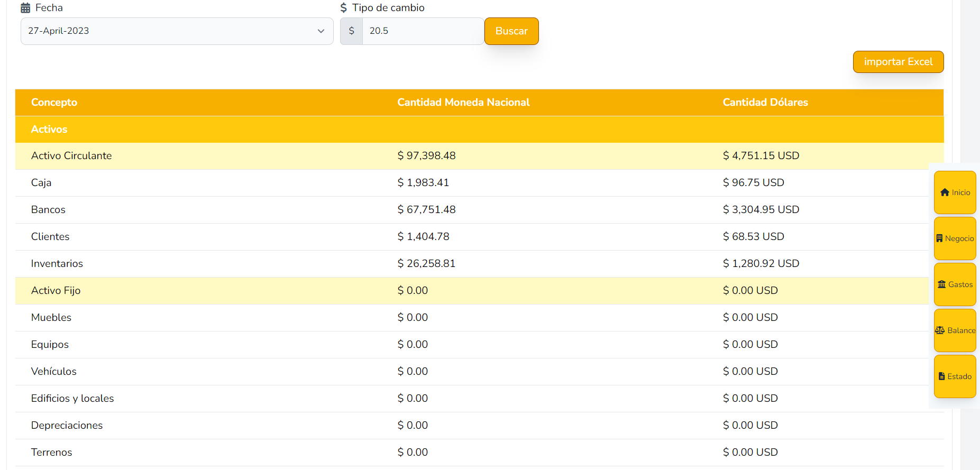Select the Terrenos row label
The width and height of the screenshot is (980, 470).
51,453
